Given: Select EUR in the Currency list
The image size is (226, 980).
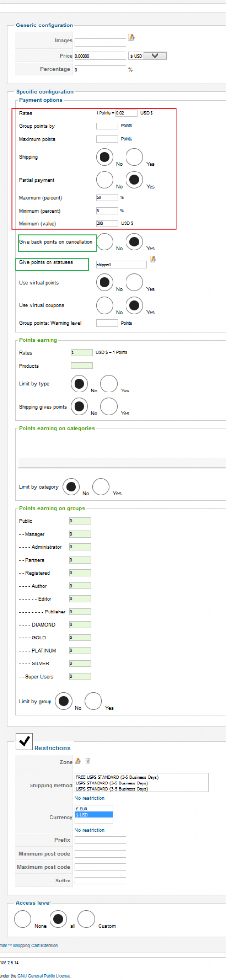Looking at the screenshot, I should coord(94,808).
